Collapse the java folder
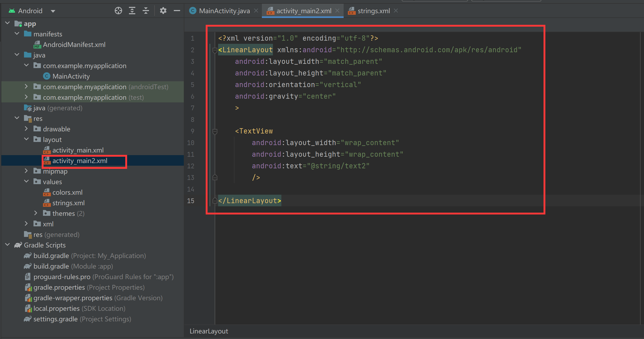 point(17,55)
